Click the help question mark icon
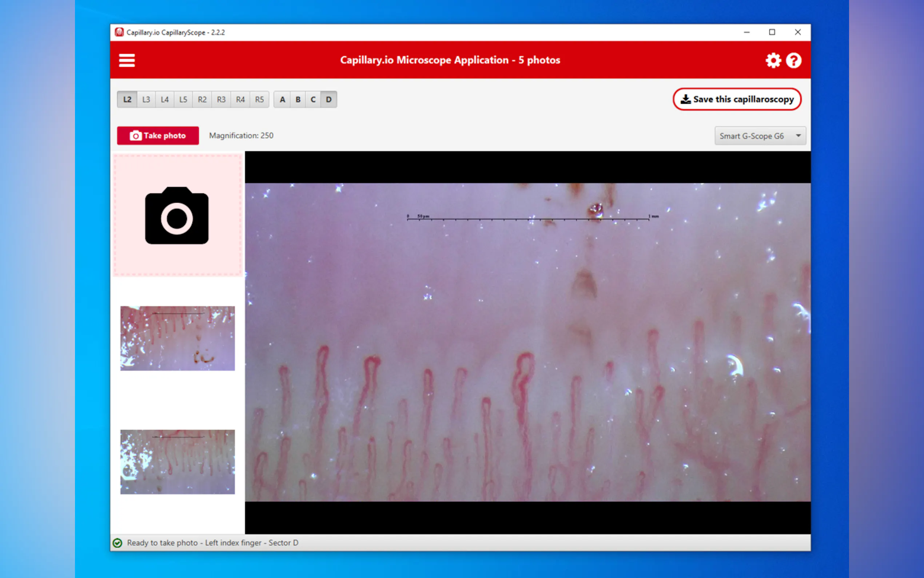 click(793, 60)
